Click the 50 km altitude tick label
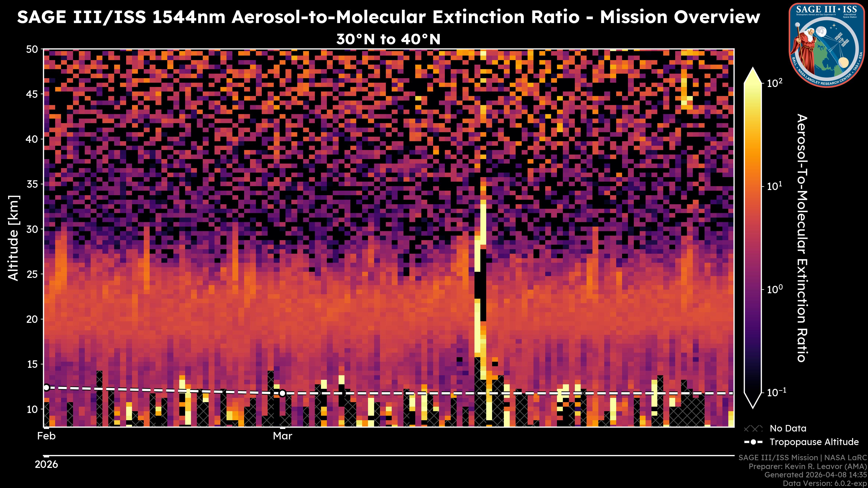Image resolution: width=868 pixels, height=488 pixels. click(32, 49)
